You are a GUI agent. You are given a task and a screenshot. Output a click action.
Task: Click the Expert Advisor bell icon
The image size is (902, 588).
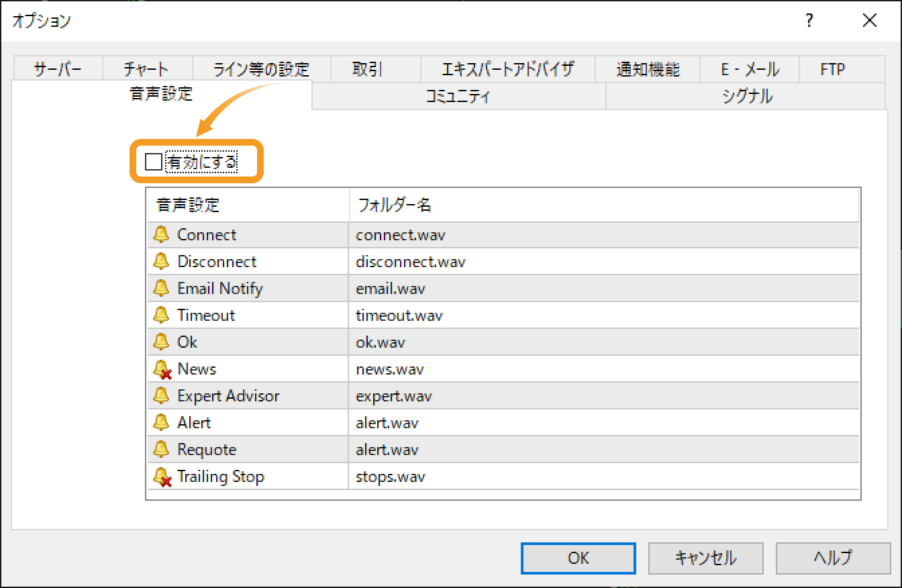pos(162,395)
